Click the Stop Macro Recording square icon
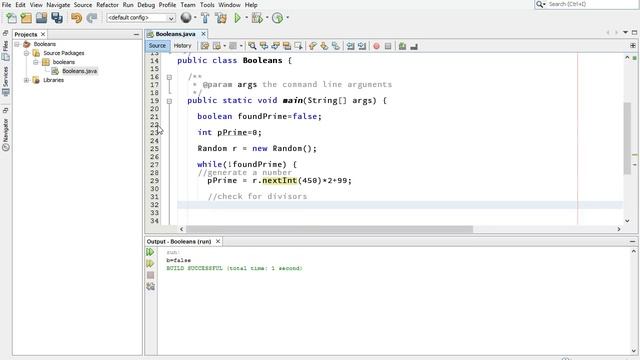The width and height of the screenshot is (640, 360). tap(388, 47)
